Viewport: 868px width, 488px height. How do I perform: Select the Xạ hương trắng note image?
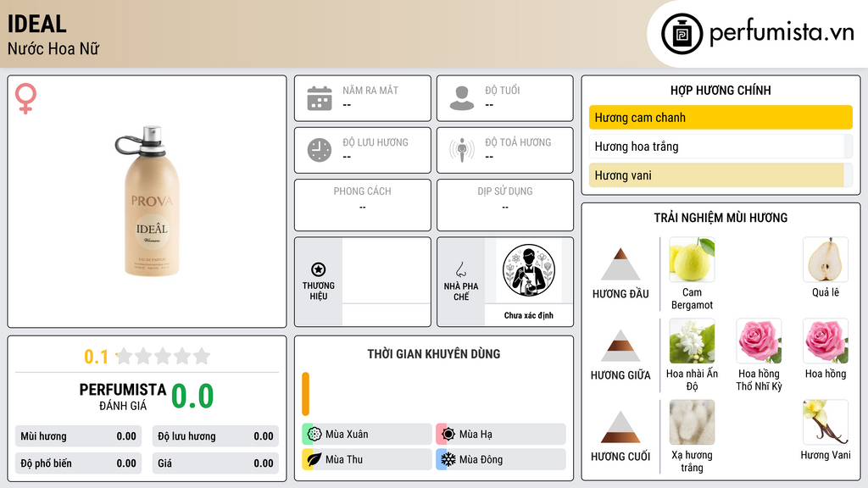click(x=692, y=422)
